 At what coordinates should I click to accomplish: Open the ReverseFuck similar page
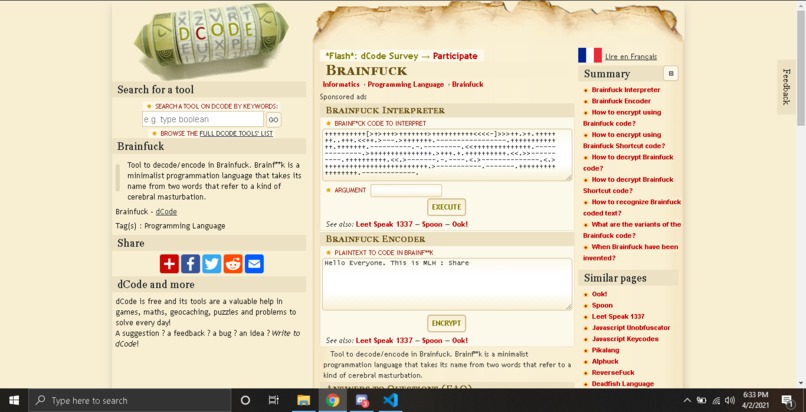pyautogui.click(x=613, y=373)
